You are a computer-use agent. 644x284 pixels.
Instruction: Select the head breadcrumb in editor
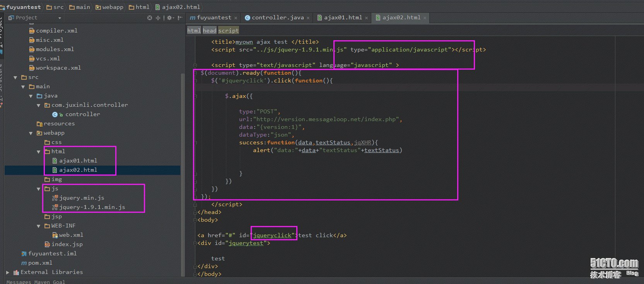210,31
